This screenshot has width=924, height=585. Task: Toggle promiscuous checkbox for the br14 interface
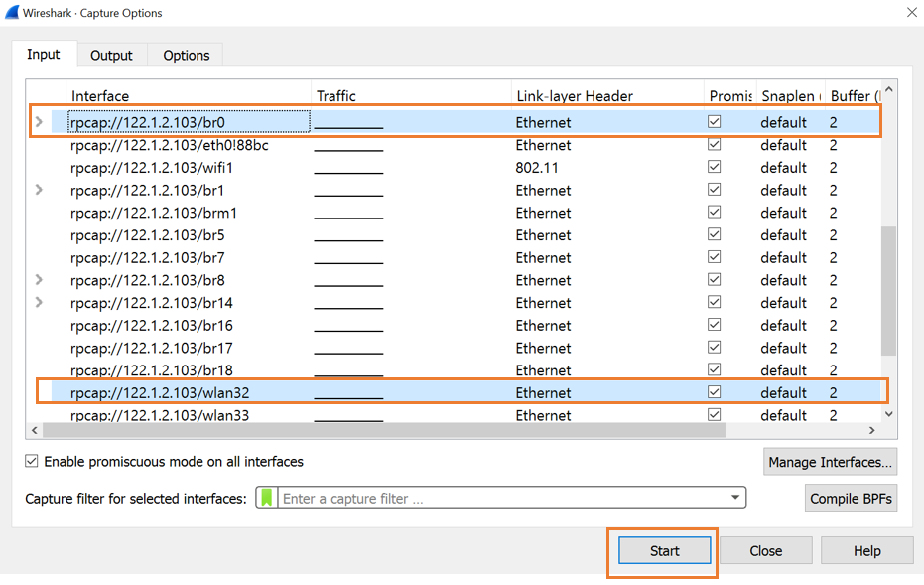pyautogui.click(x=715, y=302)
